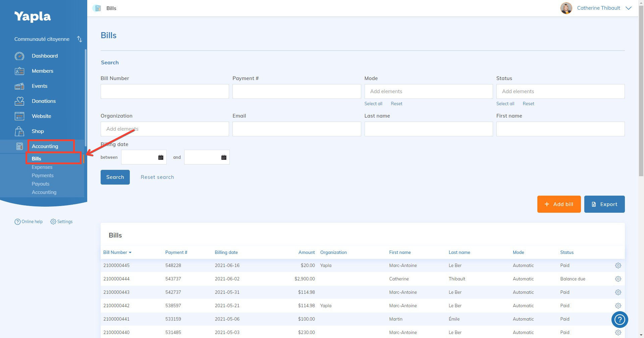This screenshot has width=644, height=338.
Task: Focus the Bill Number input field
Action: (165, 91)
